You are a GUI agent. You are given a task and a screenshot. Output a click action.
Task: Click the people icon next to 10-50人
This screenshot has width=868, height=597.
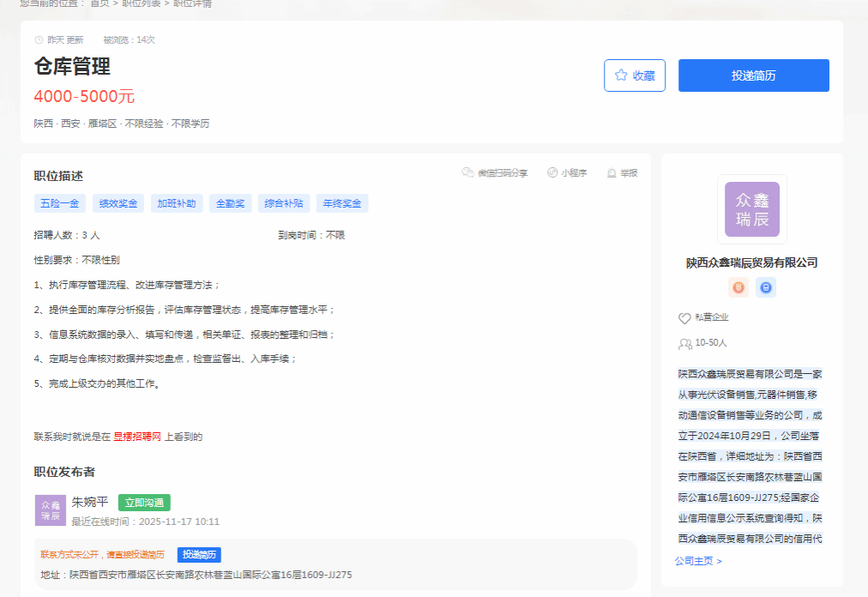(684, 344)
